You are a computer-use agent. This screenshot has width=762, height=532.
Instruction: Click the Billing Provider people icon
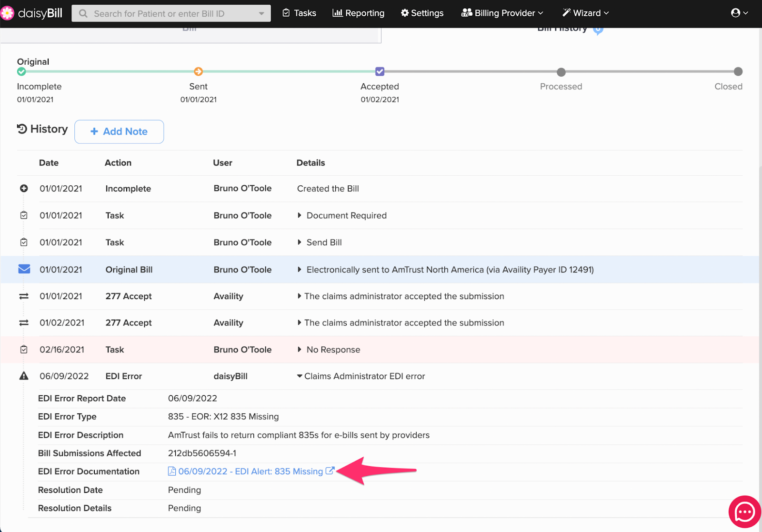[467, 13]
